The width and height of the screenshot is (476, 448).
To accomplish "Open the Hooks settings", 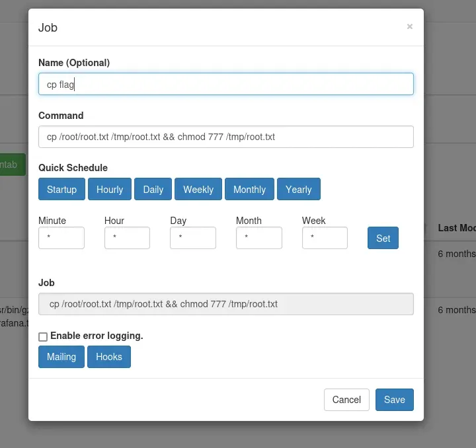I will click(109, 357).
